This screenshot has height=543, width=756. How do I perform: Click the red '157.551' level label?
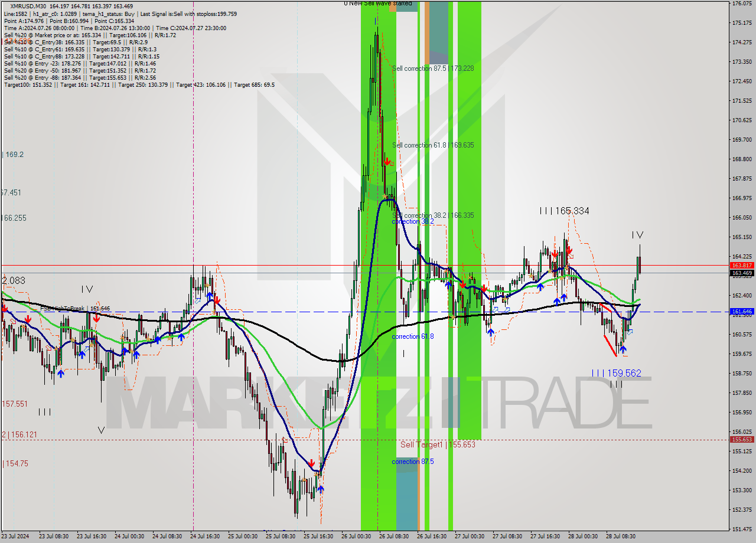coord(14,404)
